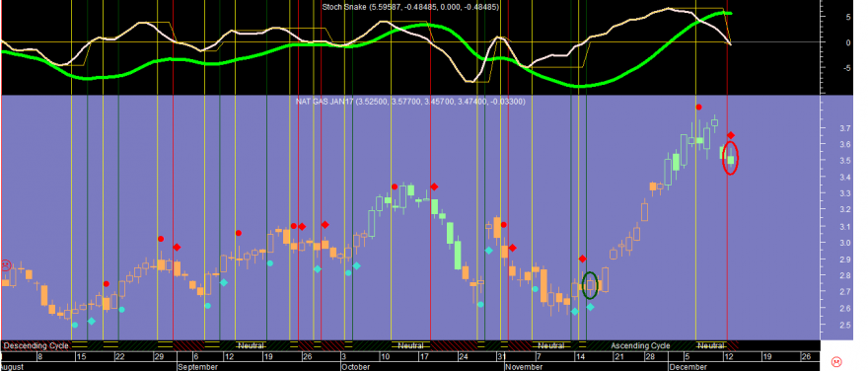Click the September month label
Screen dimensions: 868x371
click(197, 367)
